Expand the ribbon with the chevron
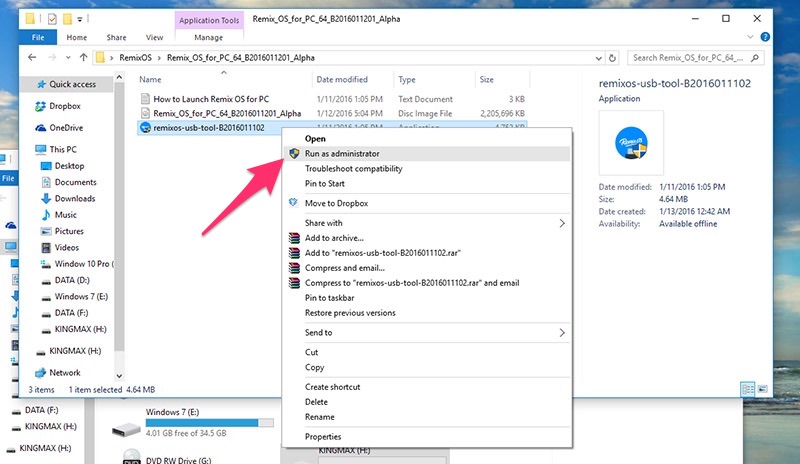Viewport: 800px width, 464px height. [750, 37]
